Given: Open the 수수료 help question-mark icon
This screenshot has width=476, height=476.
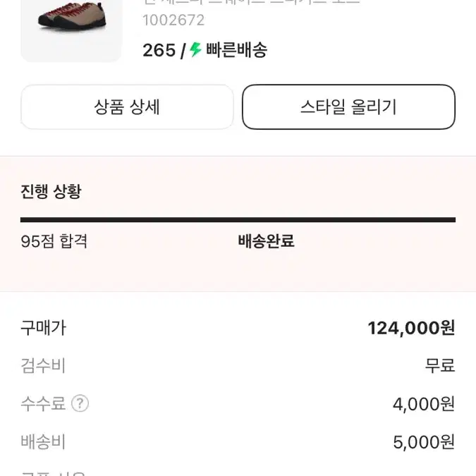Looking at the screenshot, I should (x=80, y=403).
